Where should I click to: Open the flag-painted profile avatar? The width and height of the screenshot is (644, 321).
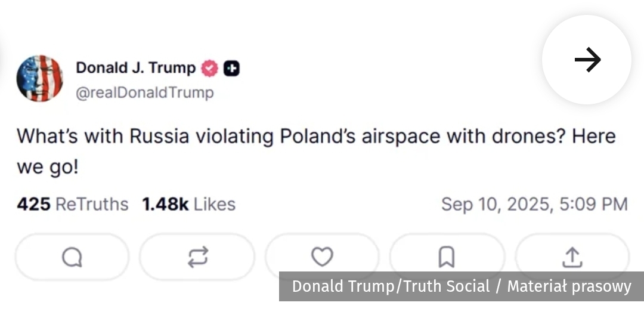pyautogui.click(x=39, y=78)
